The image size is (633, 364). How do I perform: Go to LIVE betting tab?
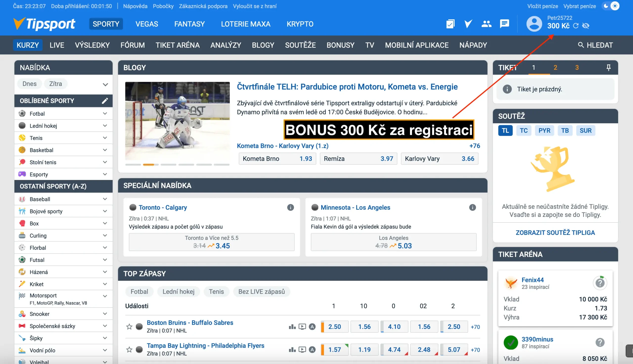coord(57,45)
